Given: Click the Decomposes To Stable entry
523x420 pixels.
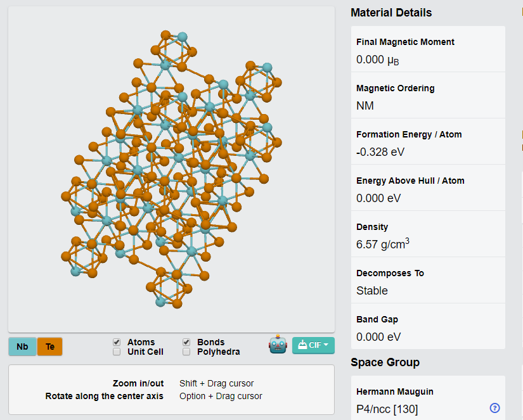Looking at the screenshot, I should (x=428, y=281).
